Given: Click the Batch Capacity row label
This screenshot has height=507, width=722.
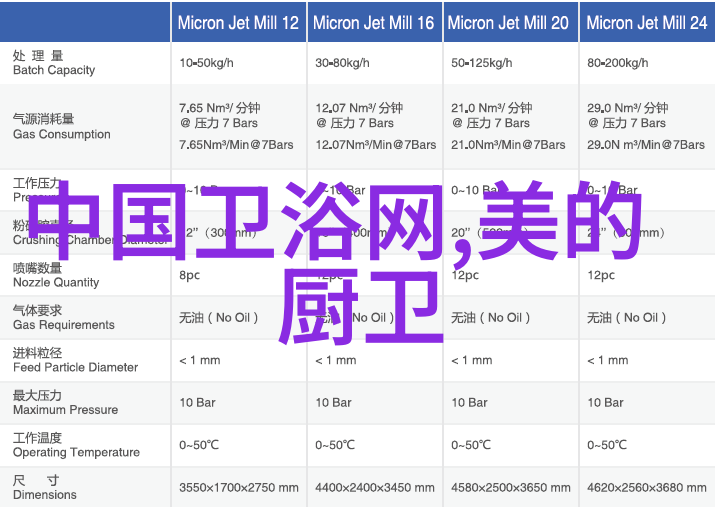Looking at the screenshot, I should pyautogui.click(x=54, y=63).
